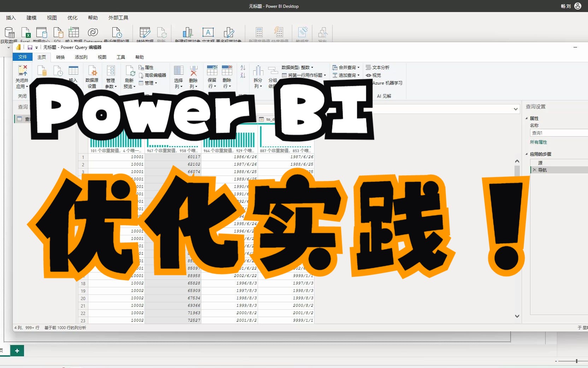
Task: Click Dataverse swirl icon in Power BI Desktop ribbon
Action: click(x=93, y=33)
